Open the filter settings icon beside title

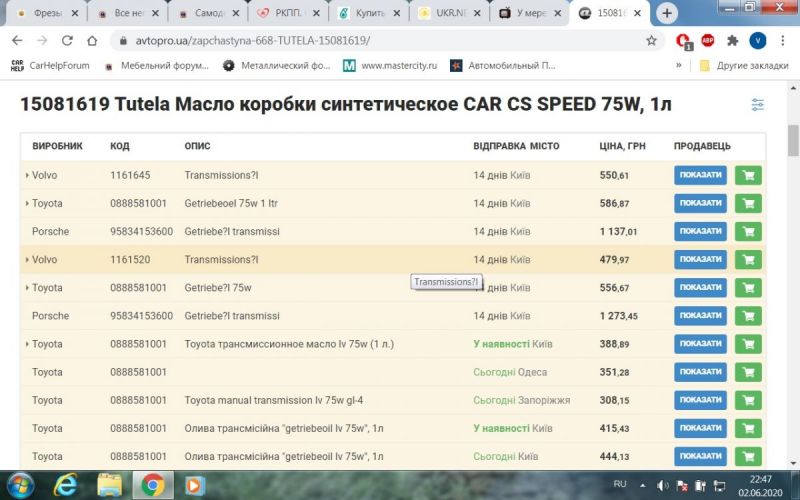click(x=758, y=105)
